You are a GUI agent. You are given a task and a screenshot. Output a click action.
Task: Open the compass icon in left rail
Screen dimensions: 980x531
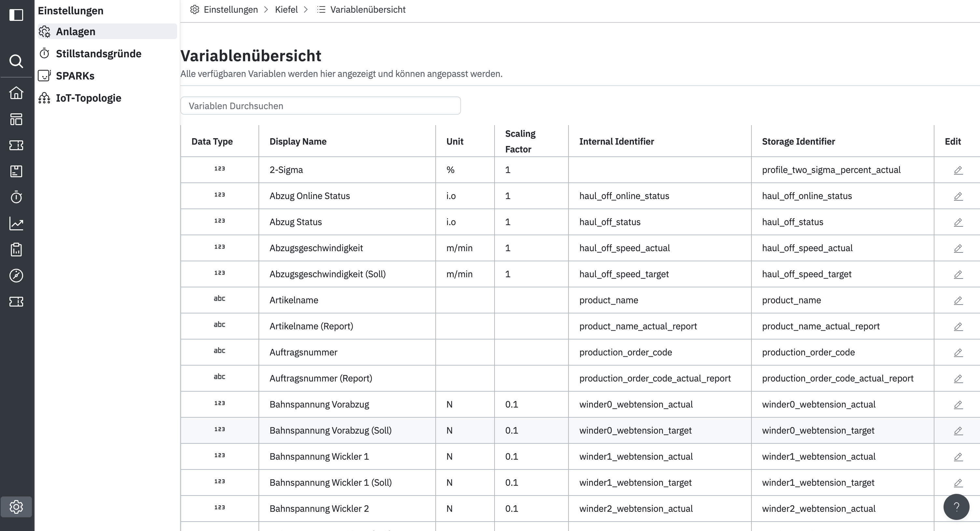pos(16,276)
